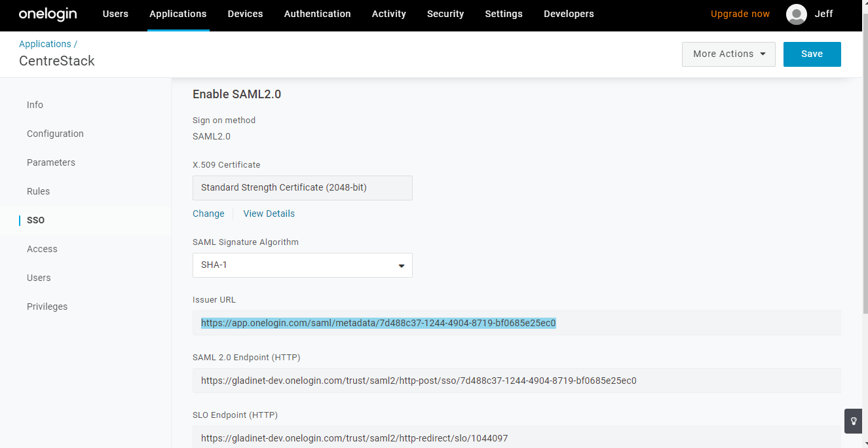Screen dimensions: 868x448
Task: Click the SAML 2.0 Endpoint field
Action: click(517, 381)
